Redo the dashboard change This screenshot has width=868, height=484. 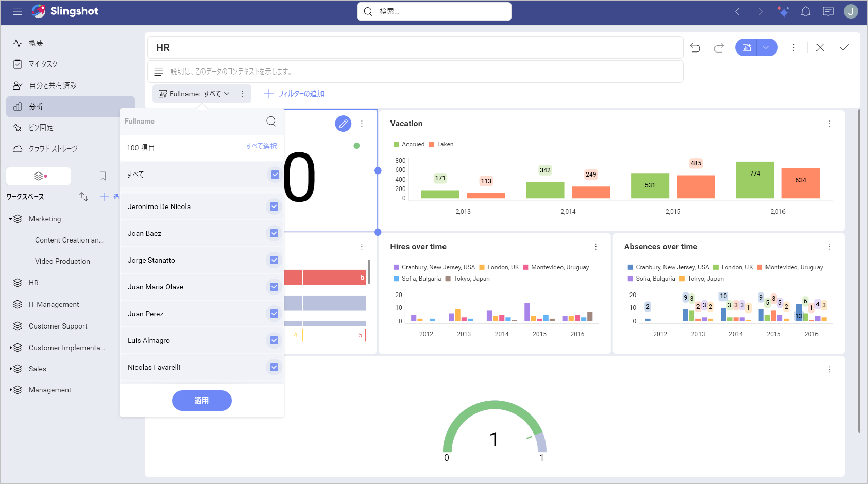point(719,47)
